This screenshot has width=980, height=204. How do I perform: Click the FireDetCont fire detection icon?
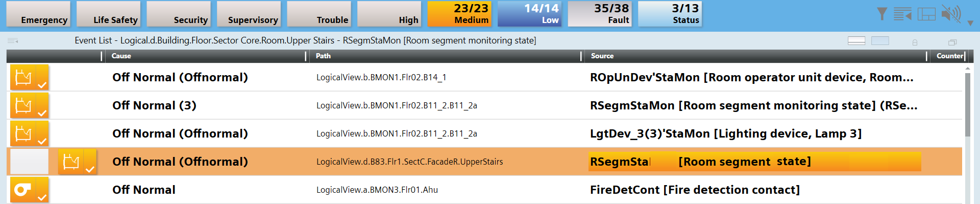click(30, 190)
